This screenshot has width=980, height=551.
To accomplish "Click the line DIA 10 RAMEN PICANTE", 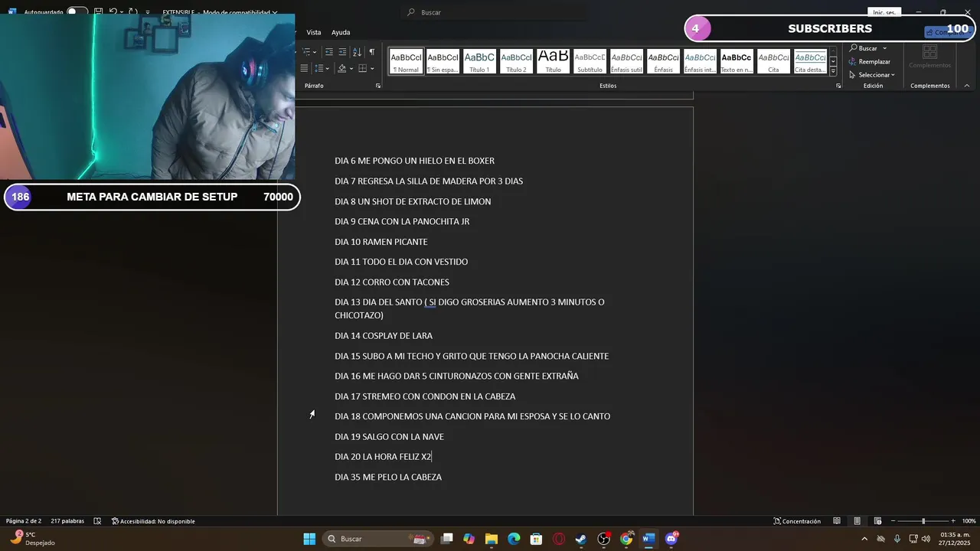I will pyautogui.click(x=381, y=242).
